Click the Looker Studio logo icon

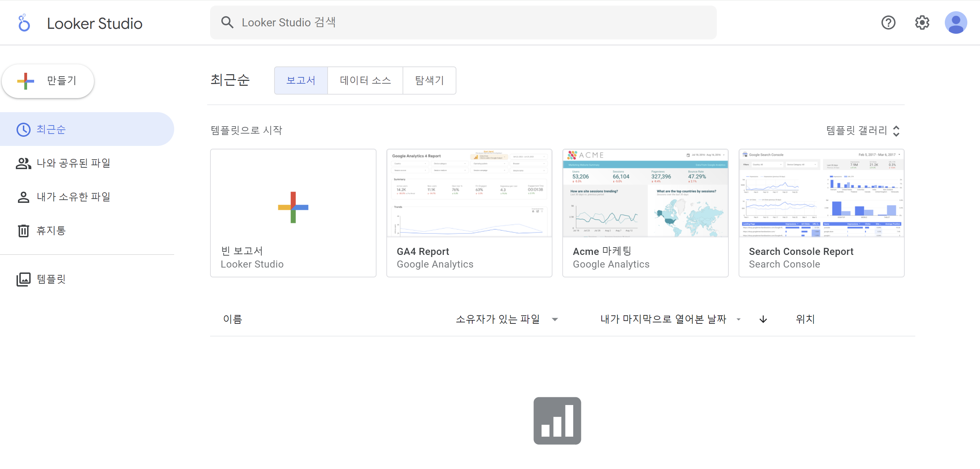(x=24, y=23)
